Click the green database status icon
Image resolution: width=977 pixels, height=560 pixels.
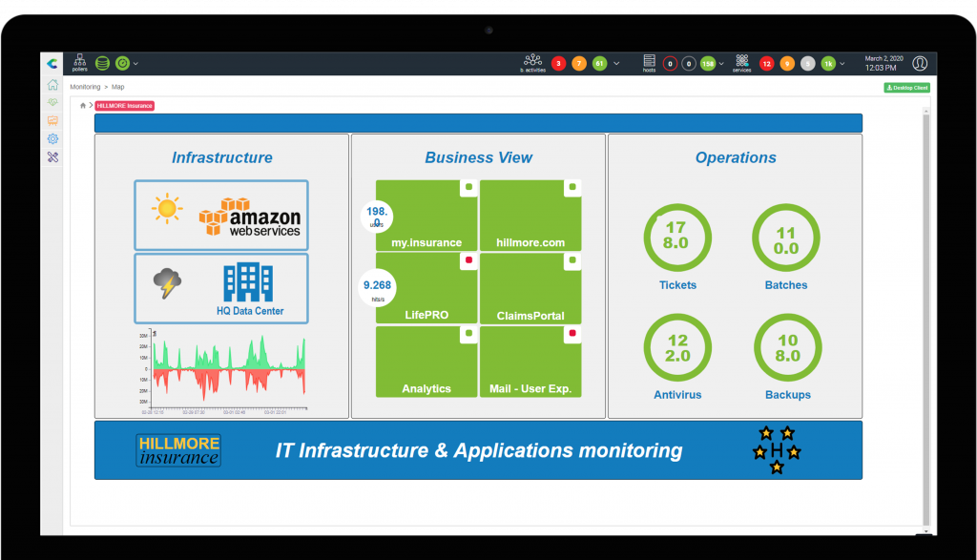coord(102,63)
